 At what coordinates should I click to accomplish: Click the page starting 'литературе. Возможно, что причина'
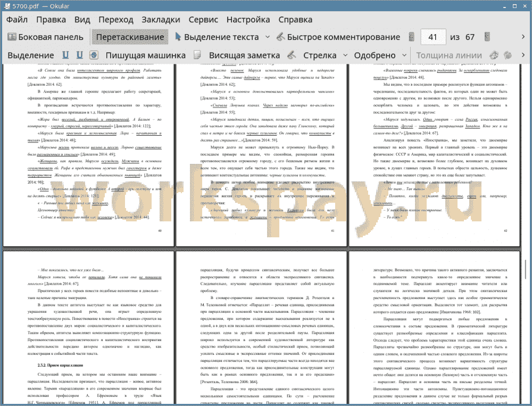point(434,328)
